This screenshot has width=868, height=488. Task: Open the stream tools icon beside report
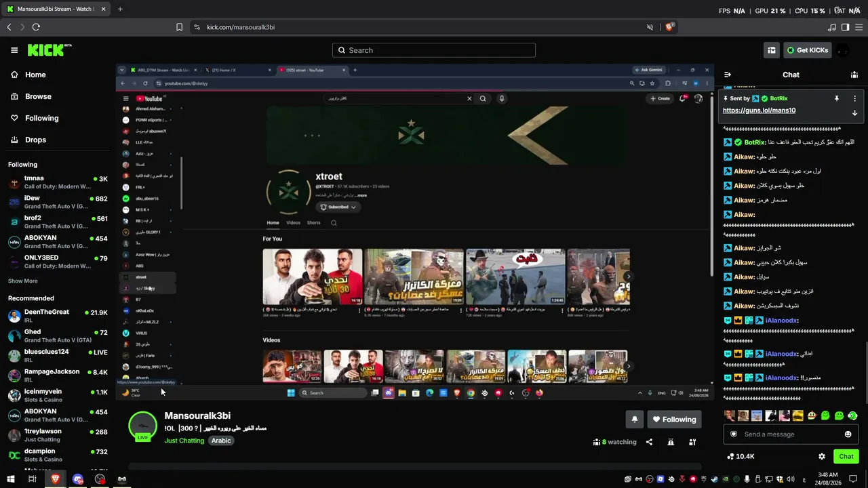(x=692, y=442)
